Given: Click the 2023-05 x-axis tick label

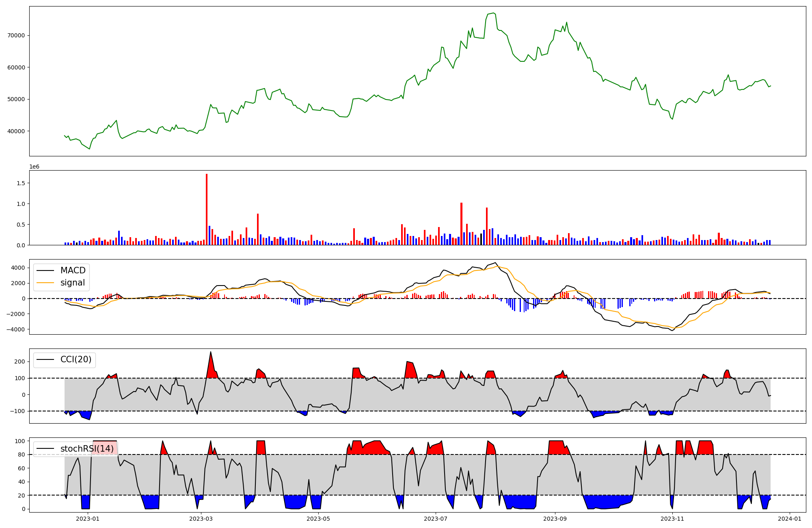Looking at the screenshot, I should coord(318,519).
